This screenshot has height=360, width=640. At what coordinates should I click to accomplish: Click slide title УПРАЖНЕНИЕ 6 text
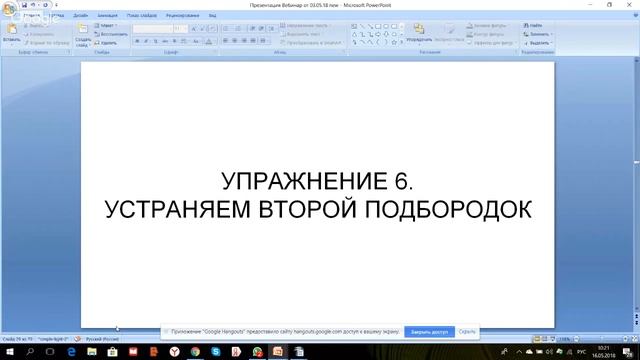(317, 181)
